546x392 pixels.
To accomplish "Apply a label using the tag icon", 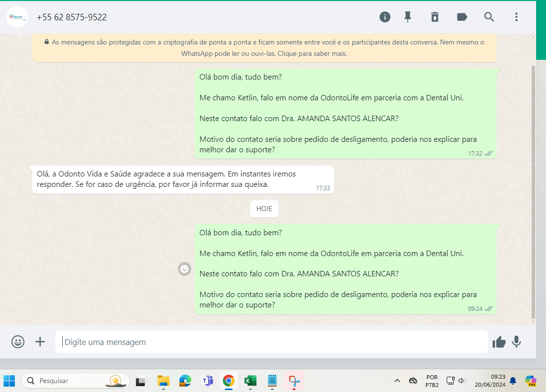I will 462,17.
